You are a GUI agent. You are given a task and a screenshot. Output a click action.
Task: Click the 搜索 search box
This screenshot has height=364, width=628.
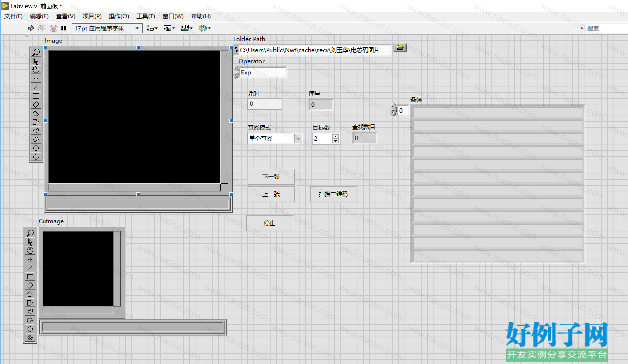(x=606, y=28)
